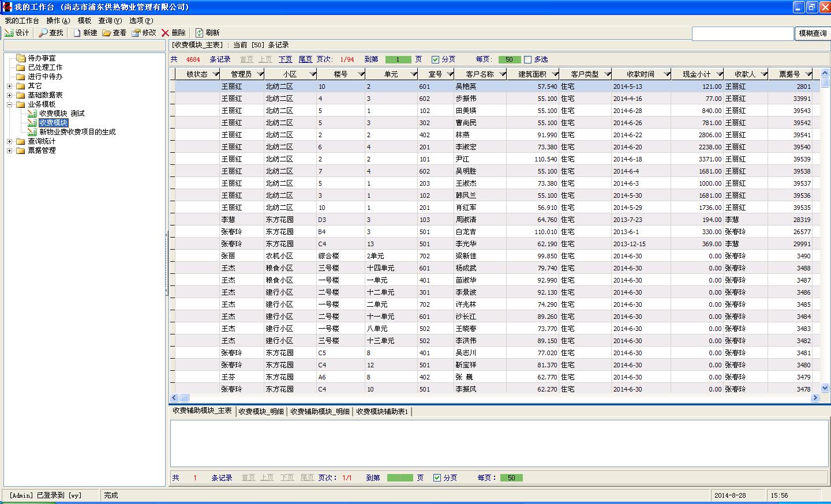Open the 查询 menu
Screen dimensions: 831x504
click(x=110, y=21)
